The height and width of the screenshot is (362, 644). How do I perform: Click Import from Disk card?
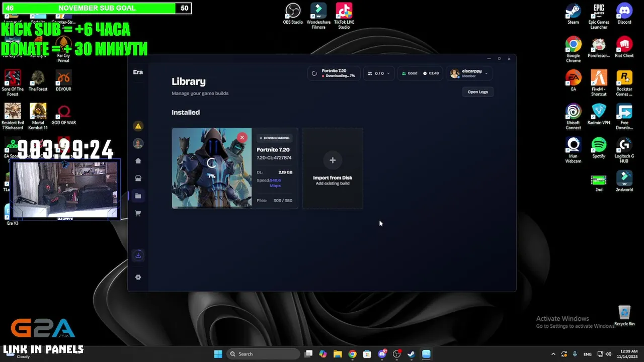click(333, 168)
